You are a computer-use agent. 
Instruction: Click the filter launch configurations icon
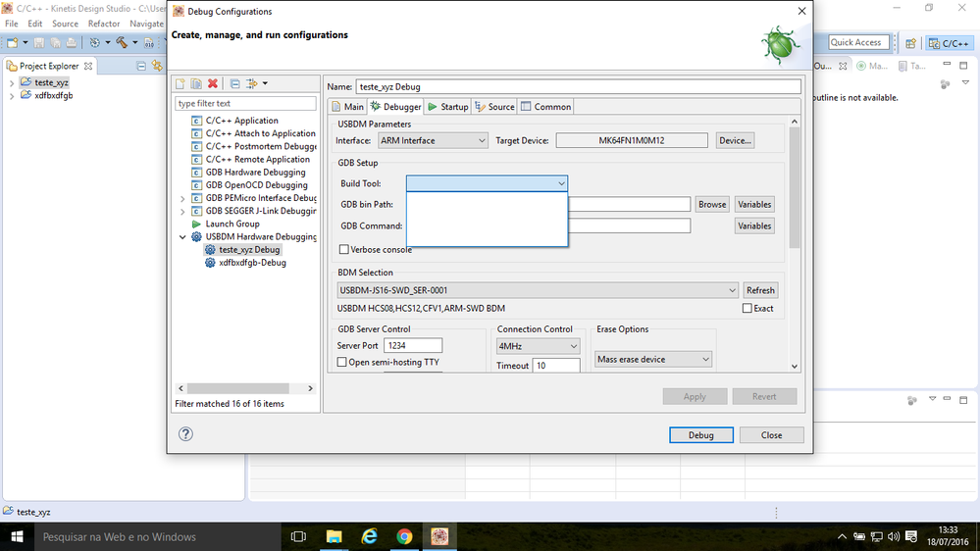(x=252, y=83)
